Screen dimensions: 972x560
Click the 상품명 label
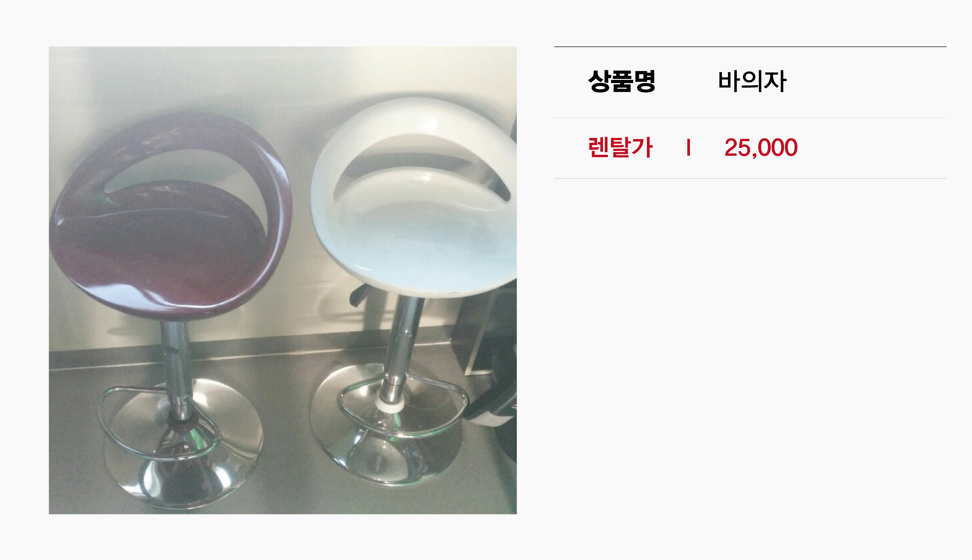tap(621, 81)
